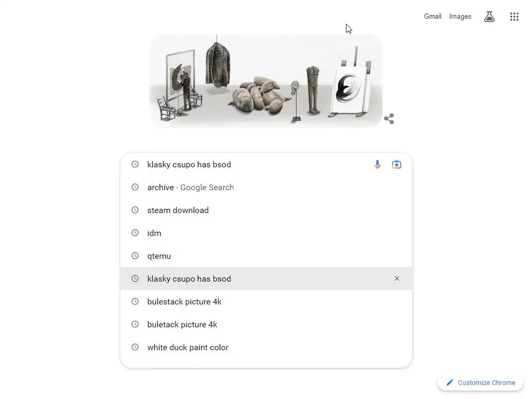Click the clock icon next to archive suggestion
This screenshot has width=532, height=399.
(x=135, y=187)
